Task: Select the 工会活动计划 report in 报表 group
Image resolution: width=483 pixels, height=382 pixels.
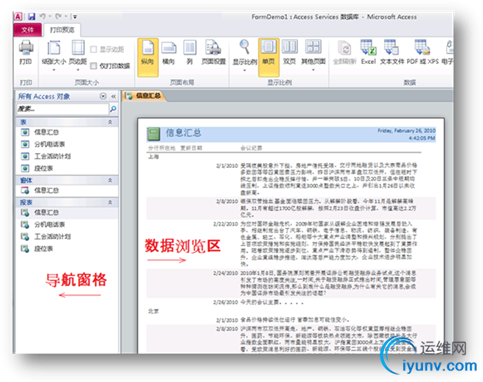Action: 67,236
